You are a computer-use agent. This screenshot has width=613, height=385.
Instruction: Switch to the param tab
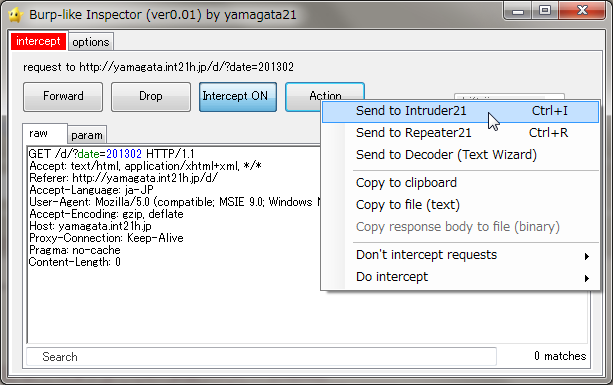pyautogui.click(x=87, y=135)
